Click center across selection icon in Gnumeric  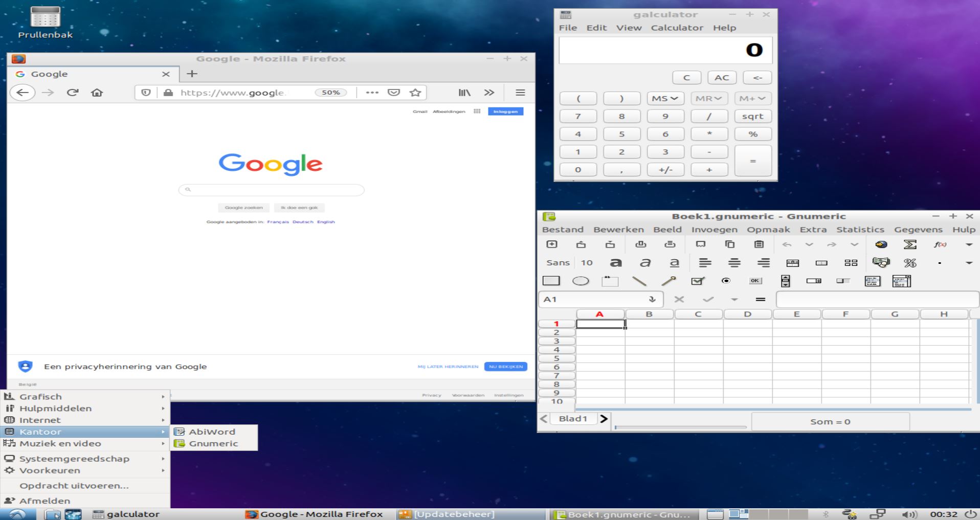[793, 263]
